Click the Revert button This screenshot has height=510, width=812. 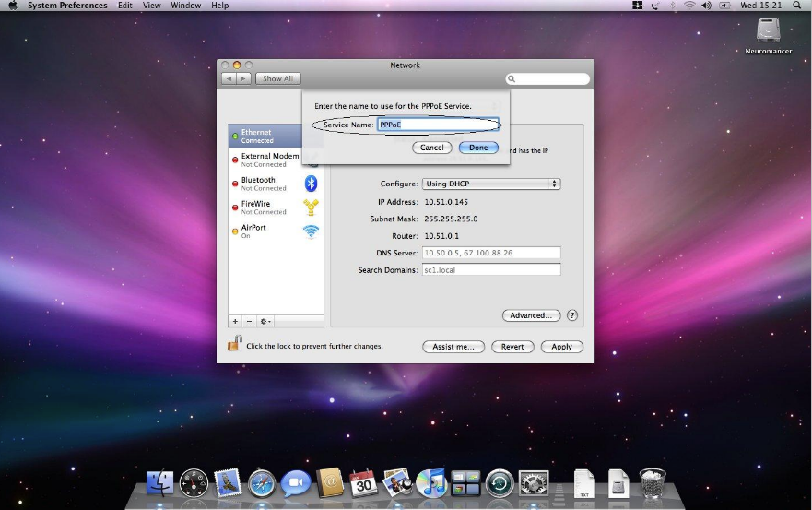tap(512, 347)
